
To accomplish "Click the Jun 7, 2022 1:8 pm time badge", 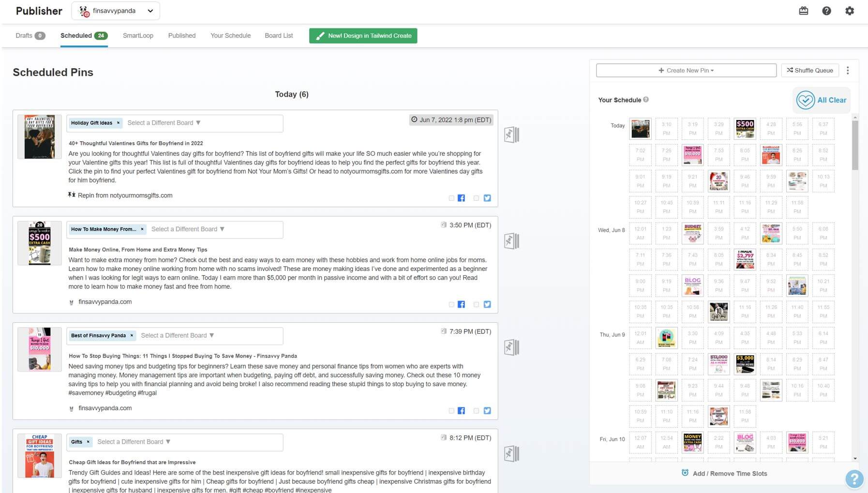I will [451, 120].
